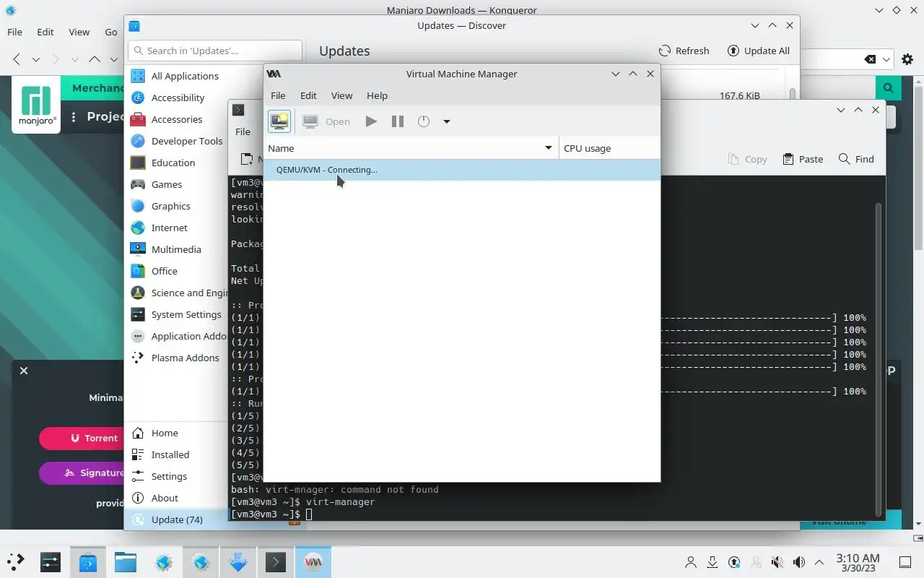Open Virtual Machine Manager File menu

pos(278,95)
